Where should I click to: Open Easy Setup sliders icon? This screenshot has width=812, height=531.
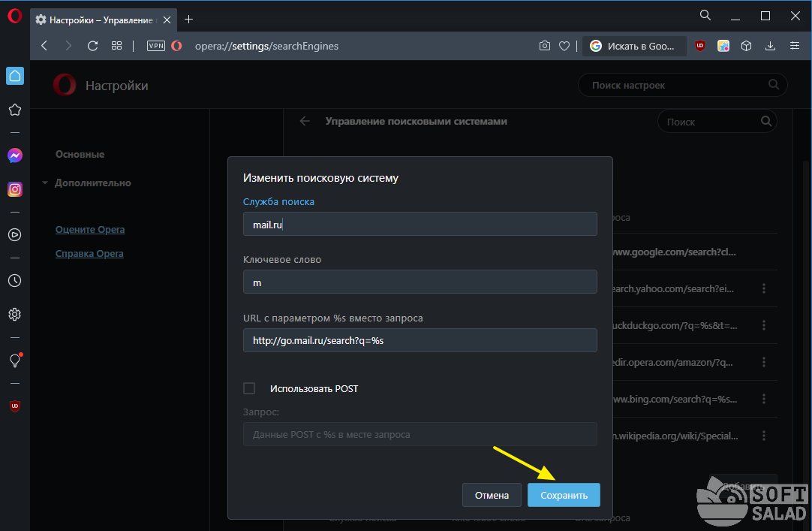(795, 46)
